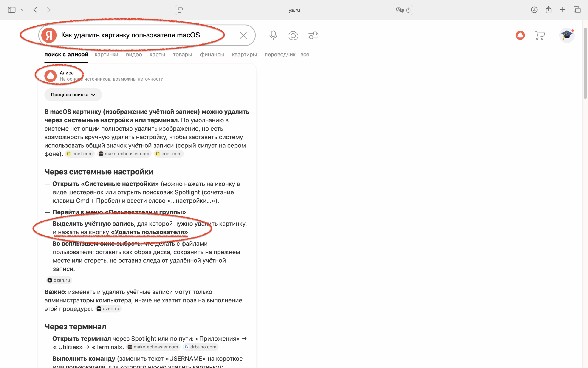Go back to previous page
588x368 pixels.
tap(35, 10)
